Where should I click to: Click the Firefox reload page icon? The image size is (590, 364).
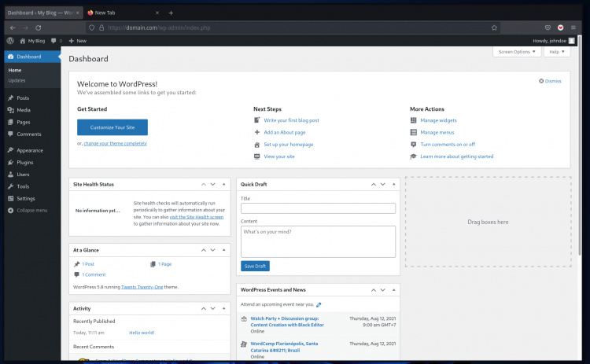38,27
